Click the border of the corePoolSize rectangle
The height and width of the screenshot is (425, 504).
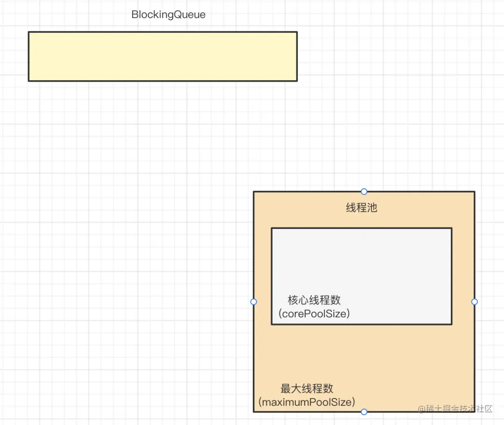coord(361,228)
